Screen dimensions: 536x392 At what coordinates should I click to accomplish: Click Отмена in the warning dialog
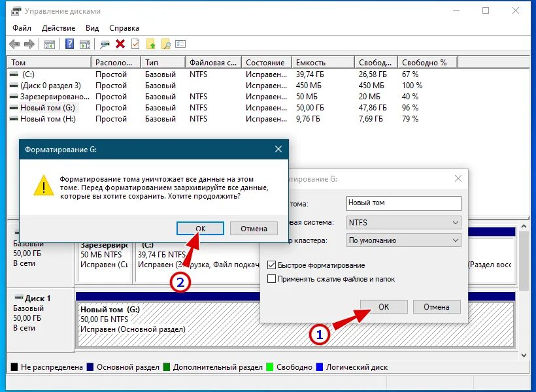coord(254,228)
